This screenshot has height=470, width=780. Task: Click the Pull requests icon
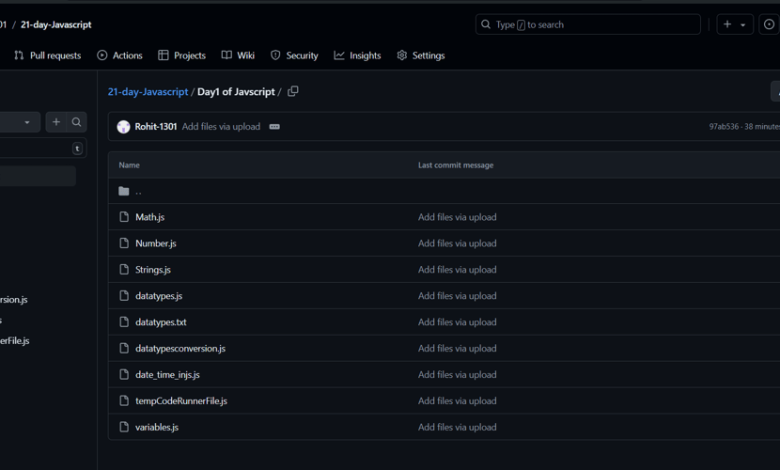click(x=19, y=56)
